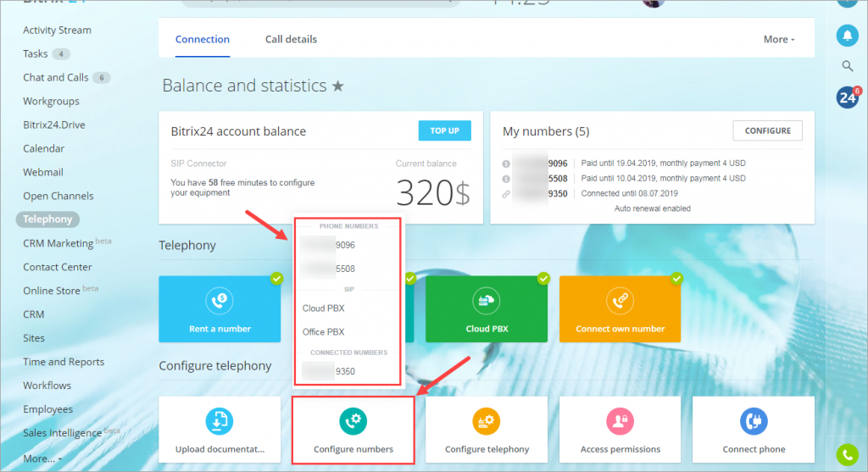Open Contact Center in the sidebar

[57, 267]
